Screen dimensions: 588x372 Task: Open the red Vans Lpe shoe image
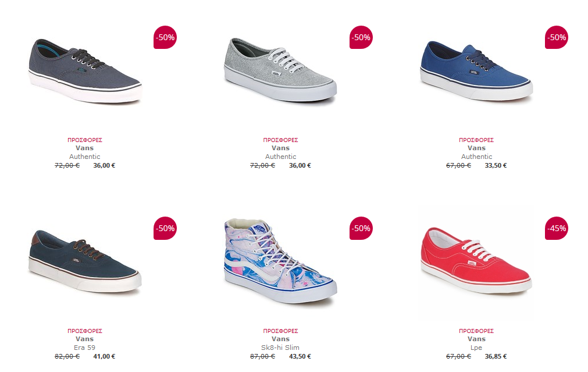click(x=476, y=262)
